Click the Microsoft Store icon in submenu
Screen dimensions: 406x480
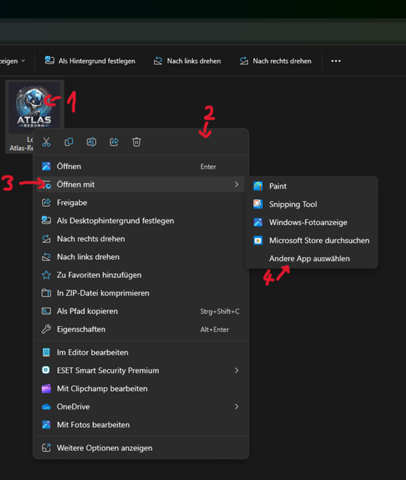coord(258,240)
